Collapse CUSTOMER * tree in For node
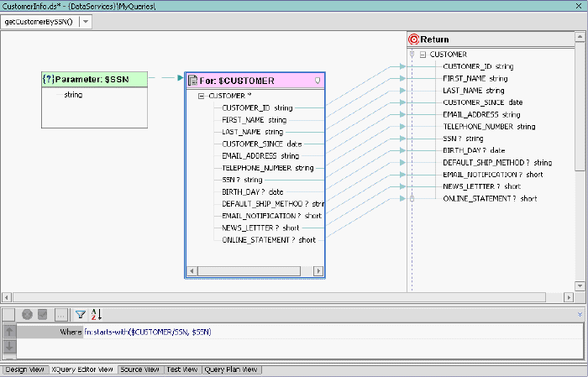Viewport: 588px width, 377px height. point(201,97)
